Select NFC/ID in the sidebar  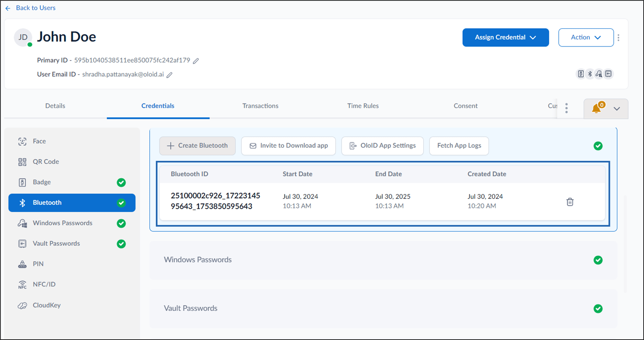(x=72, y=284)
